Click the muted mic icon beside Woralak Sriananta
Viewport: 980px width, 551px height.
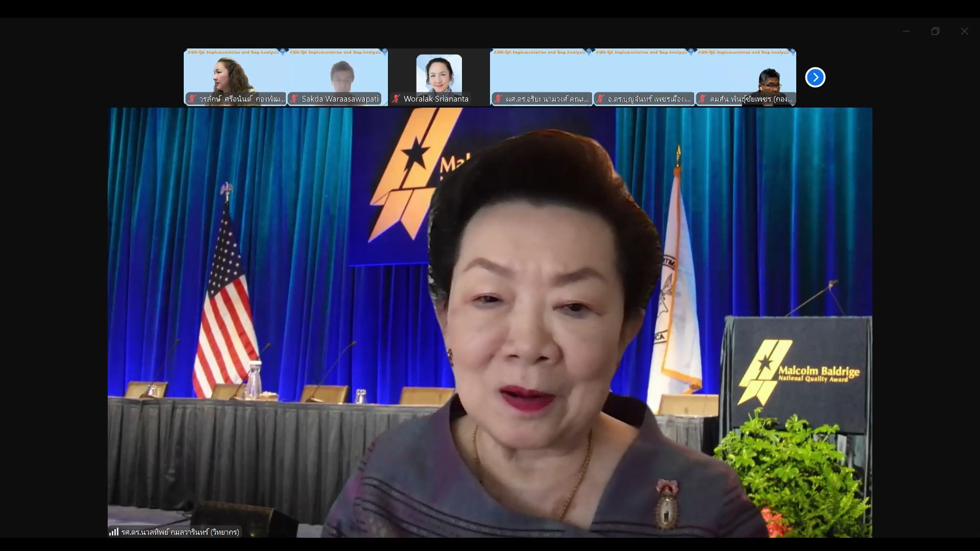click(396, 99)
